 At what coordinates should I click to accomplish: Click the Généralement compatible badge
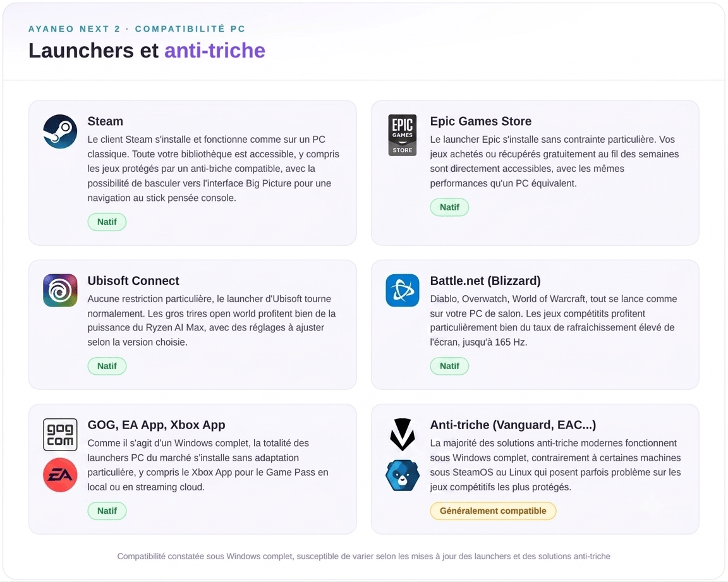pyautogui.click(x=493, y=511)
